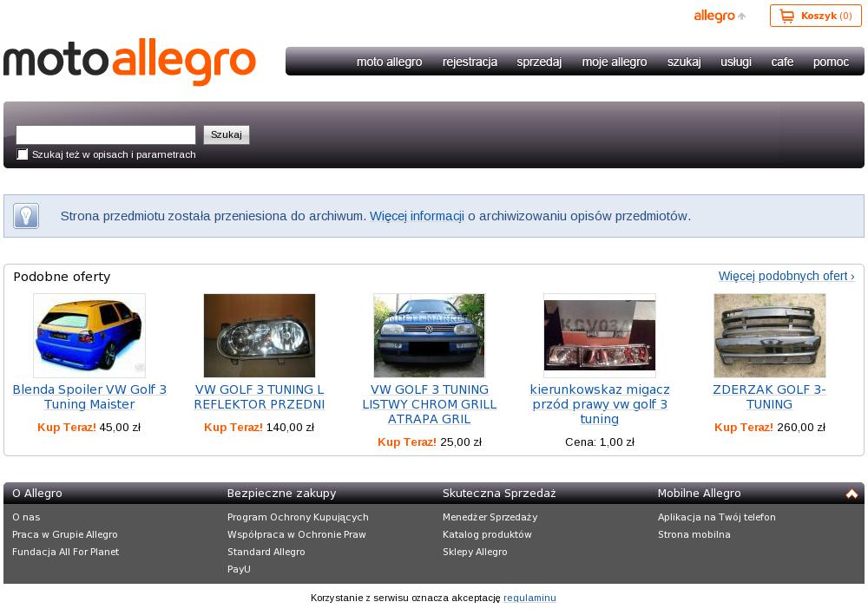
Task: Open the 'regulaminu' terms link
Action: tap(529, 598)
